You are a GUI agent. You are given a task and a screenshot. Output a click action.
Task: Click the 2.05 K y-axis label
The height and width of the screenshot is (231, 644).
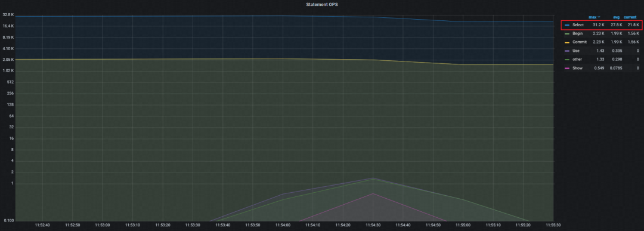[x=8, y=60]
